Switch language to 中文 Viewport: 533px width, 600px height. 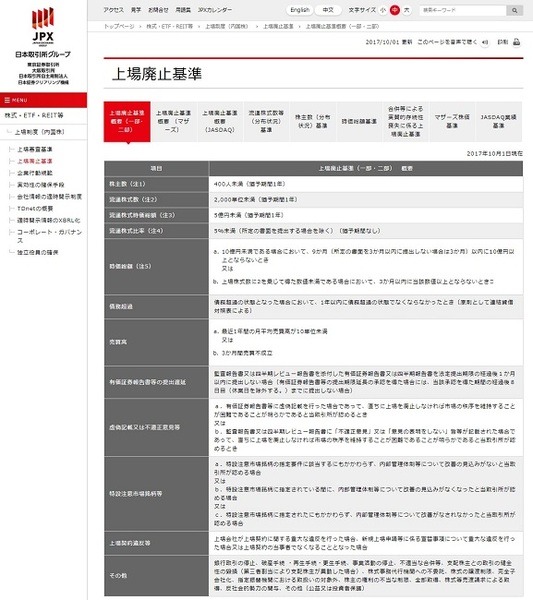(328, 10)
